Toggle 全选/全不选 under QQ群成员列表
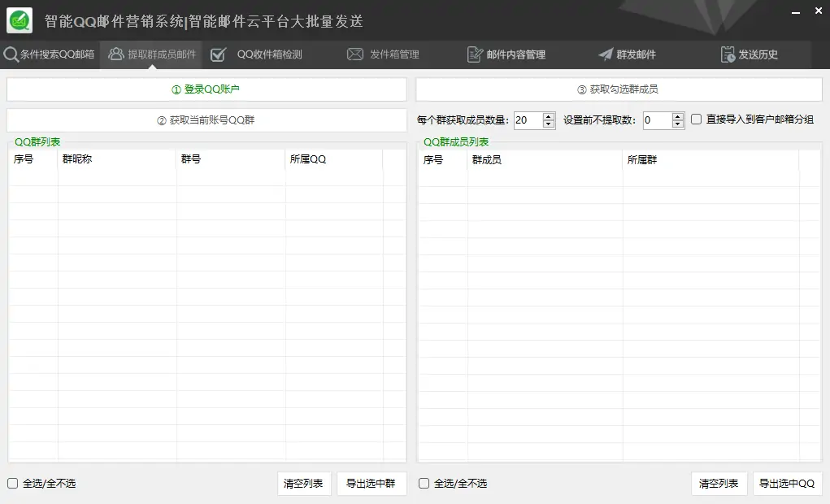Viewport: 830px width, 504px height. pos(424,484)
